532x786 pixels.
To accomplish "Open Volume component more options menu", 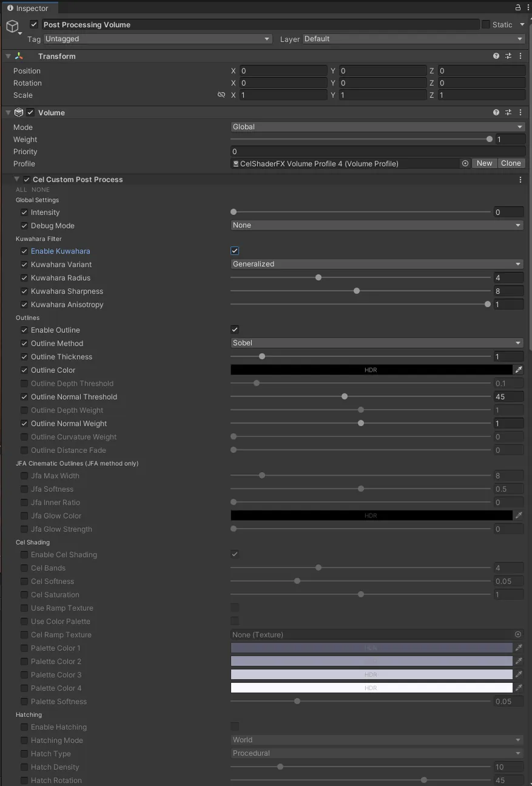I will pos(520,112).
